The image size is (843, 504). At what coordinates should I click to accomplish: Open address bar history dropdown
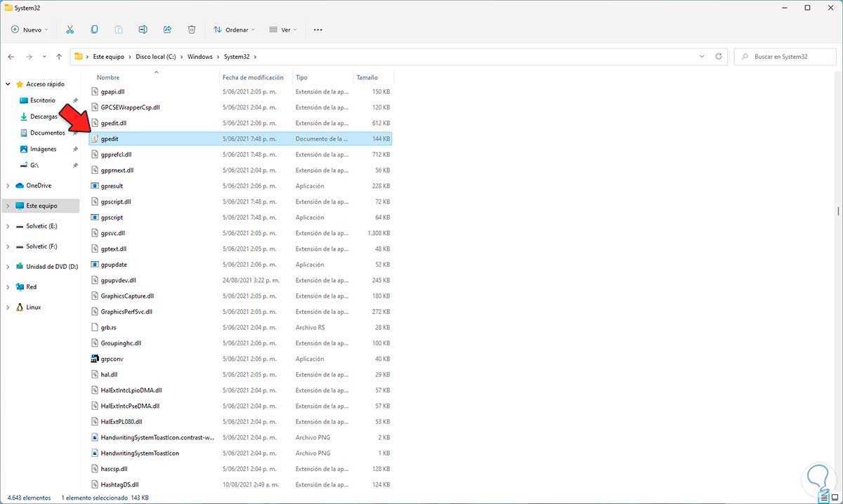702,56
